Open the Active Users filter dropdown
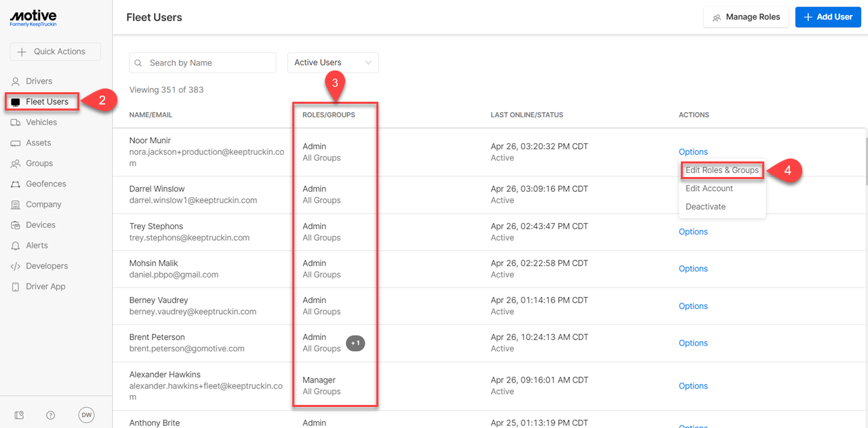868x428 pixels. pos(333,62)
